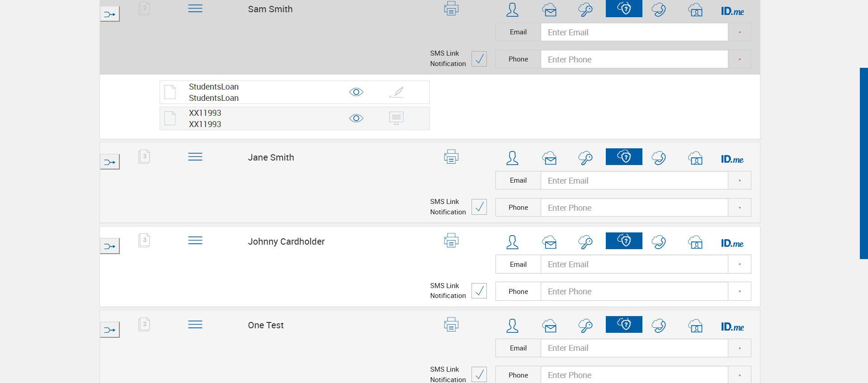Focus the Email field for One Test
868x383 pixels.
pyautogui.click(x=634, y=348)
